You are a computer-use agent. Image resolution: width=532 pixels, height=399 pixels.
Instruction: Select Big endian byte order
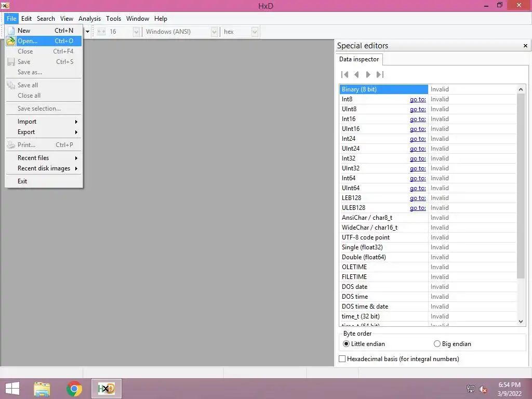(x=453, y=344)
